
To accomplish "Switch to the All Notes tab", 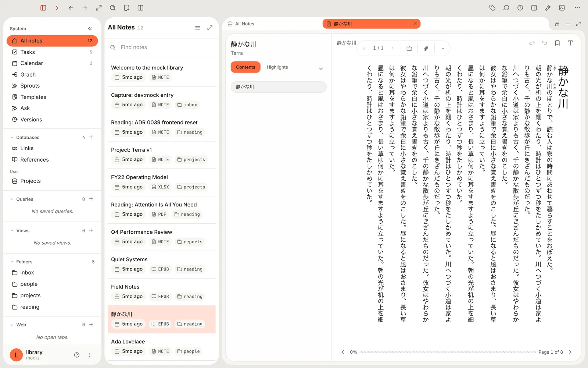I will [x=241, y=24].
